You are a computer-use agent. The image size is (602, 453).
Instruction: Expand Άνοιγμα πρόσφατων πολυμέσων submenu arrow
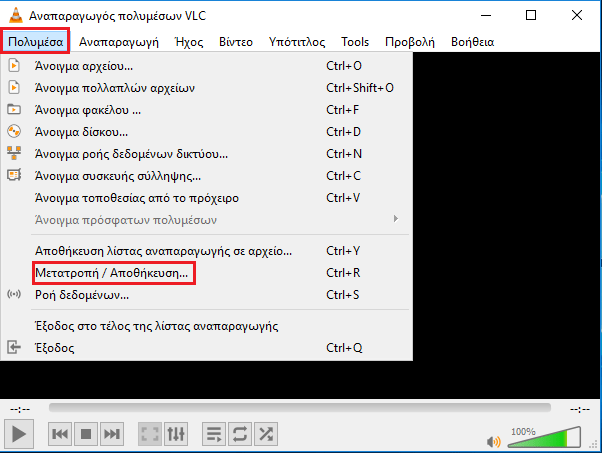pos(396,219)
